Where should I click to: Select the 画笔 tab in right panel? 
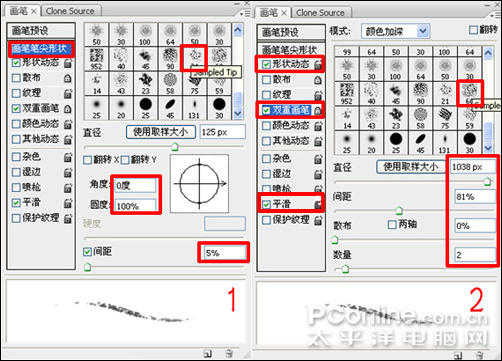point(273,13)
